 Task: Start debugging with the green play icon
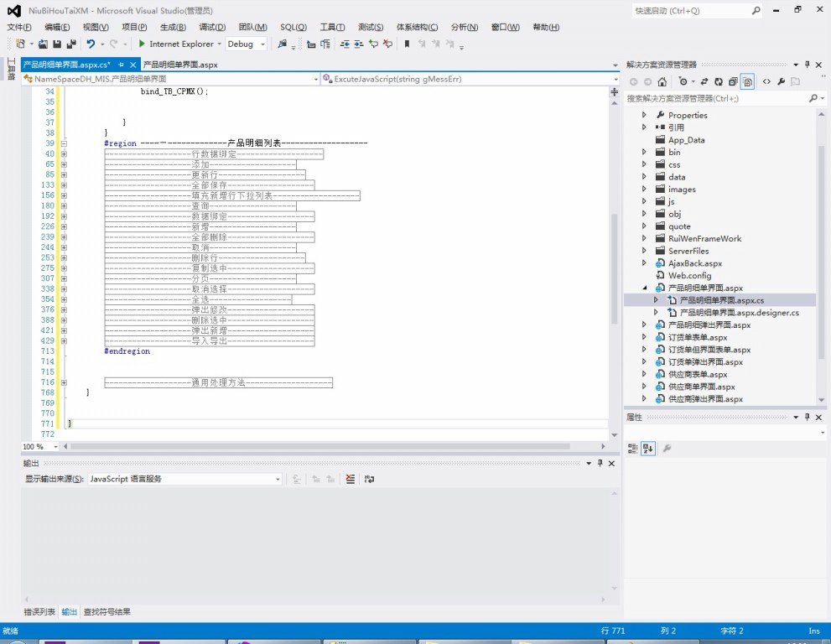pos(142,44)
